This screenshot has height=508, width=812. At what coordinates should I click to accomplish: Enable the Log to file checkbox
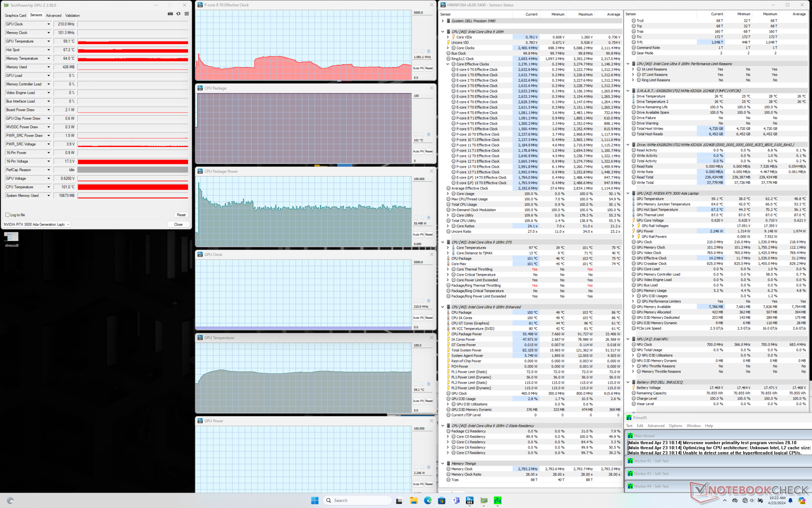point(8,215)
